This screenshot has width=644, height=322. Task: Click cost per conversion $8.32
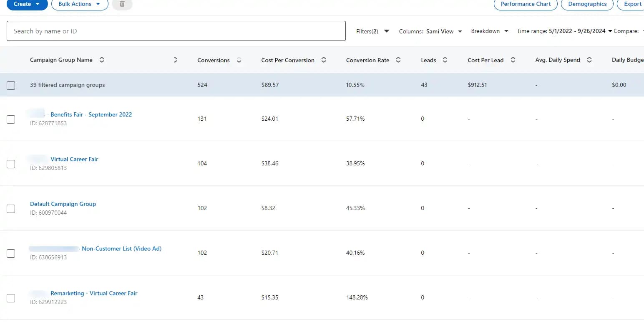coord(268,208)
